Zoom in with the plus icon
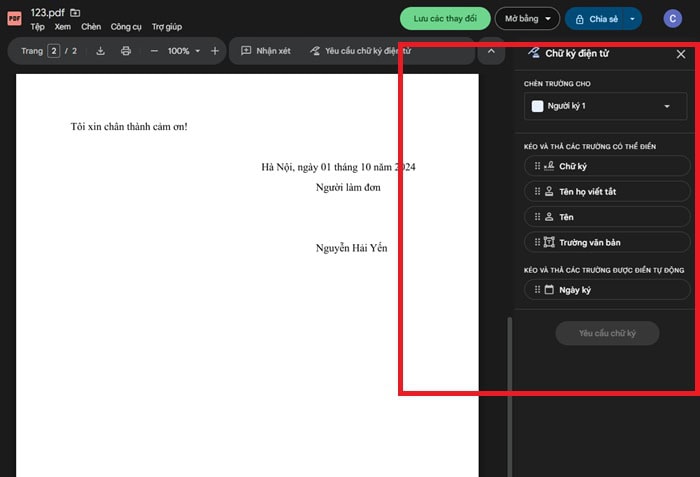This screenshot has width=700, height=477. tap(215, 51)
